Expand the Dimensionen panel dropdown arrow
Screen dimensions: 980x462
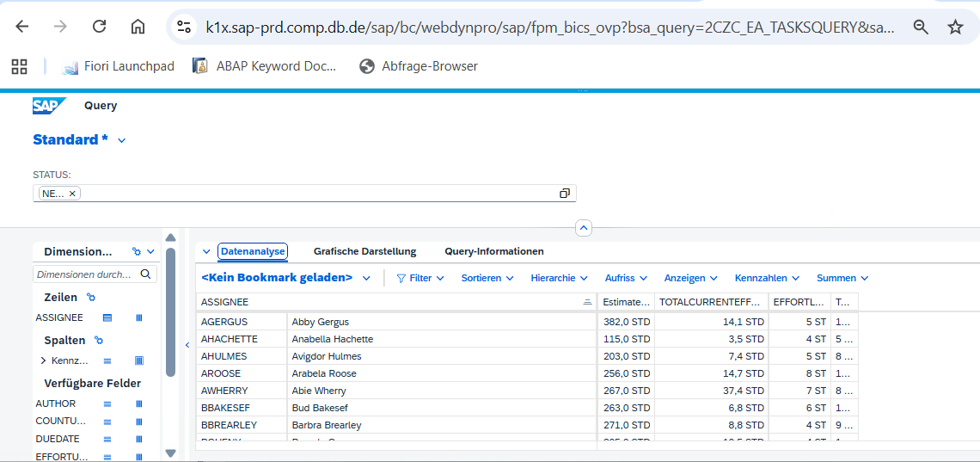pos(150,251)
